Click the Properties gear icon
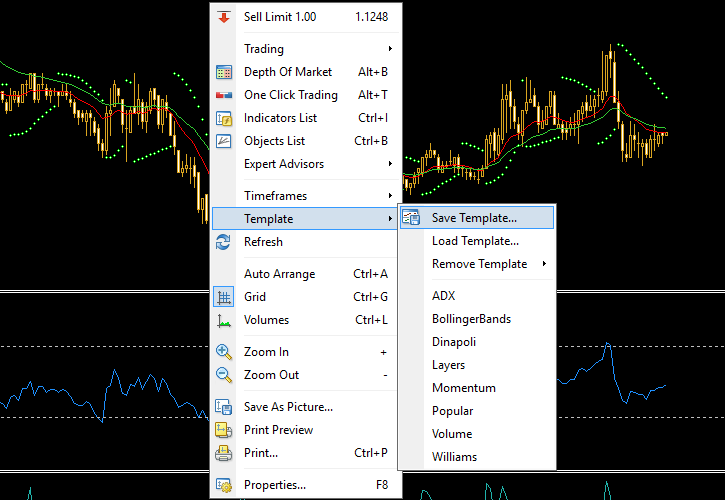 [x=224, y=485]
